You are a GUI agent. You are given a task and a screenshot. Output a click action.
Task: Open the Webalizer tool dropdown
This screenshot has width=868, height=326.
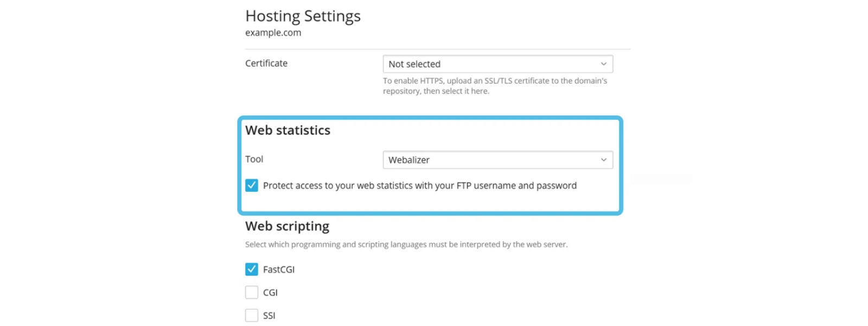tap(497, 160)
